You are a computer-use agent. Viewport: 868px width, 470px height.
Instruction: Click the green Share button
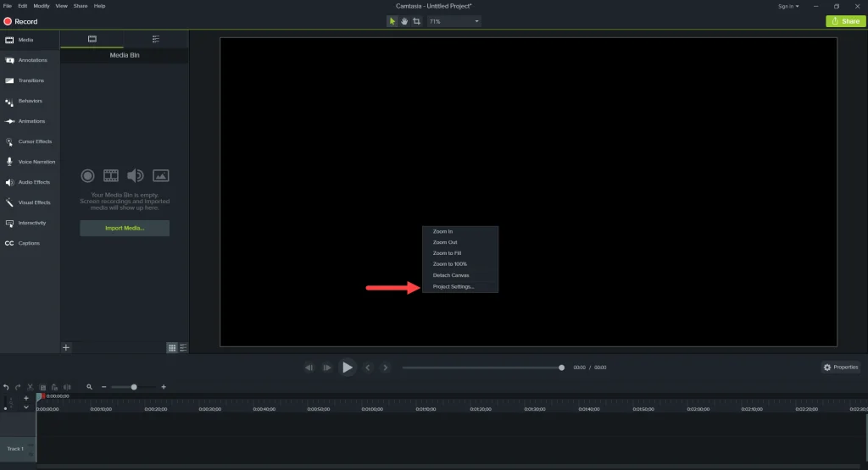[845, 21]
